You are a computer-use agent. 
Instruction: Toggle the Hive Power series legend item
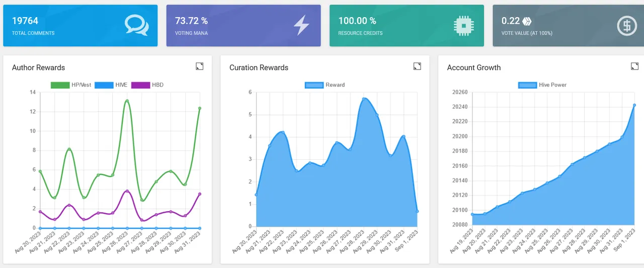(542, 85)
